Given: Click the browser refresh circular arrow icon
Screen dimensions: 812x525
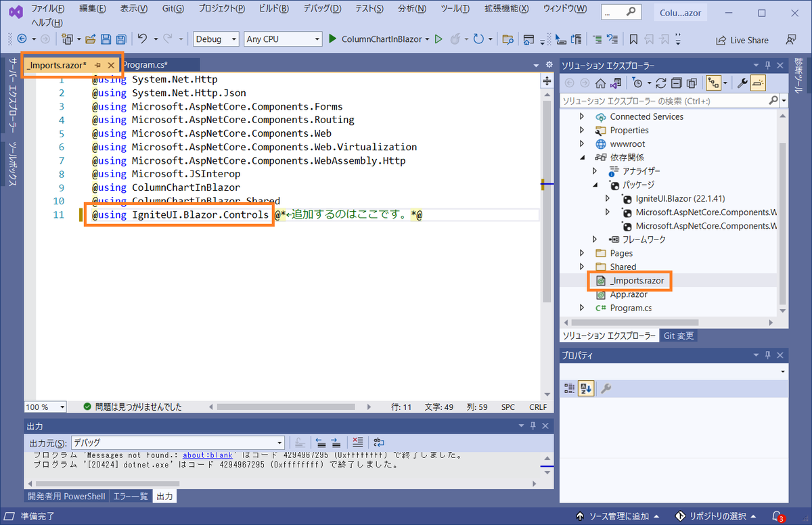Looking at the screenshot, I should pyautogui.click(x=478, y=39).
